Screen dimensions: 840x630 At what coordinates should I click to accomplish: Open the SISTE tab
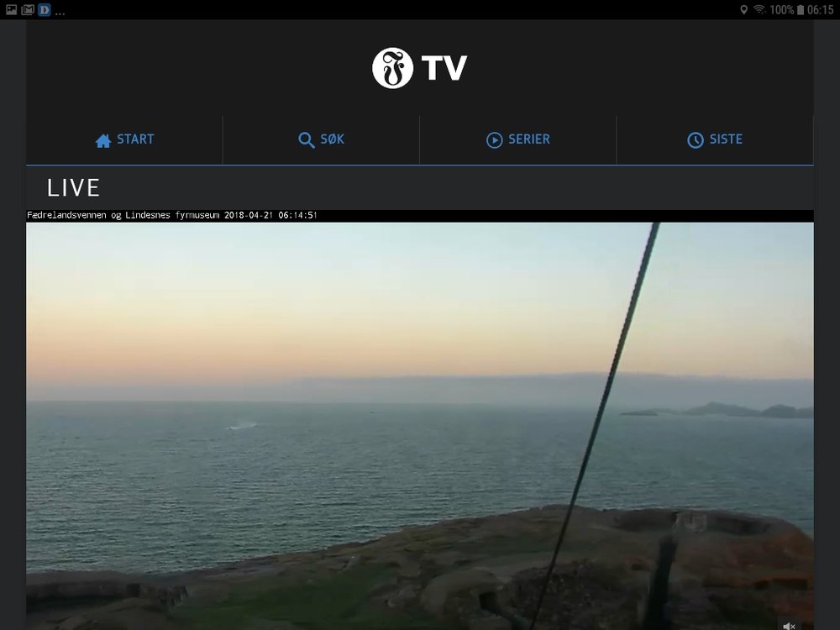coord(715,139)
